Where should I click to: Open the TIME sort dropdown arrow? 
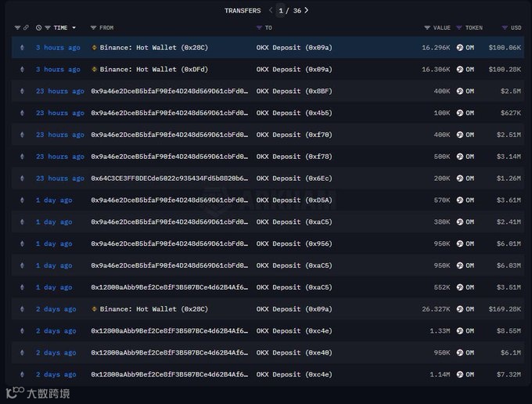point(74,28)
